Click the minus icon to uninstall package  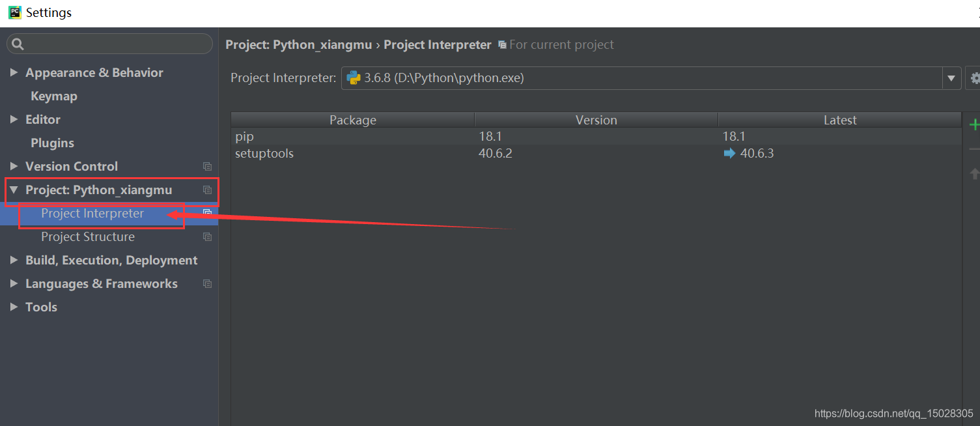pos(974,149)
